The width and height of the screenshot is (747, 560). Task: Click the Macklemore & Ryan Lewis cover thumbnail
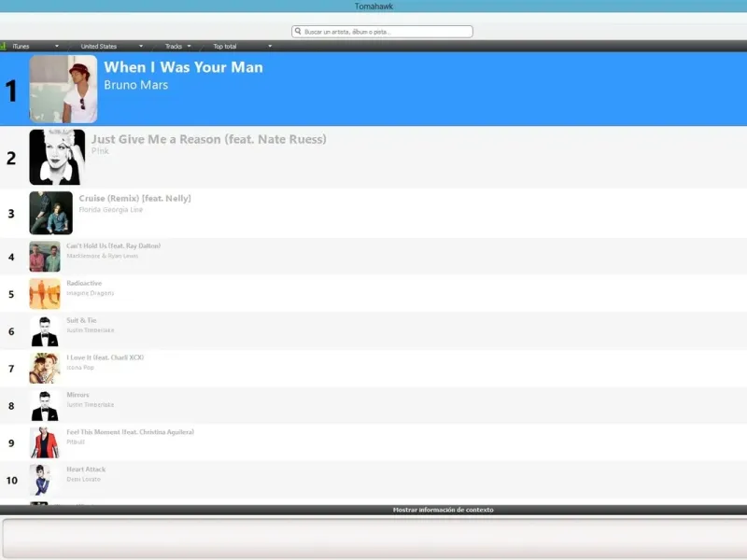point(45,257)
